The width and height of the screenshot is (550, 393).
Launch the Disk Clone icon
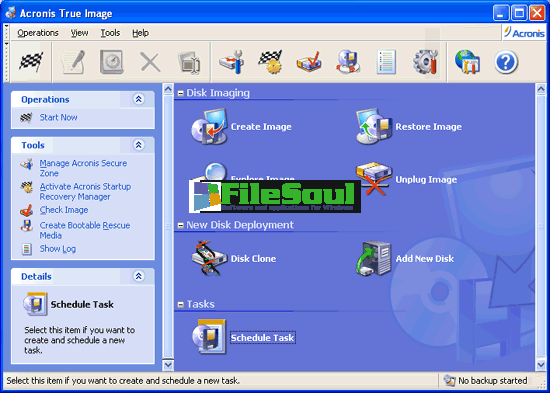pyautogui.click(x=209, y=258)
